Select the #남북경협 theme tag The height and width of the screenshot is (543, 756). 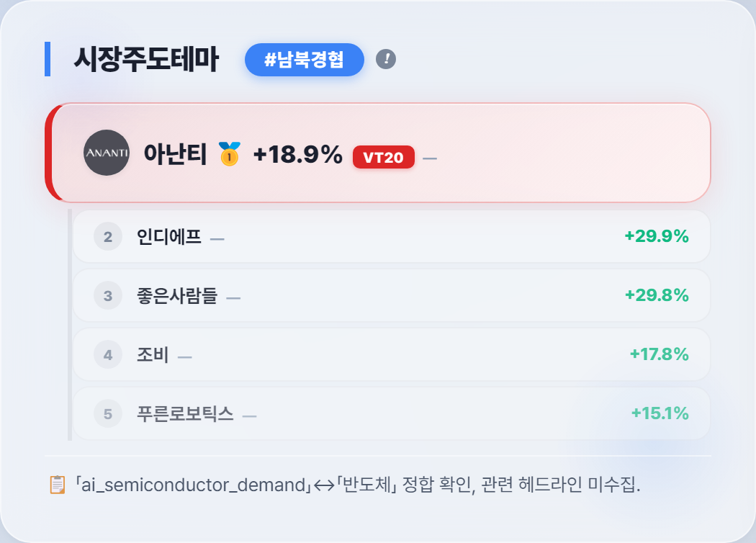coord(305,60)
